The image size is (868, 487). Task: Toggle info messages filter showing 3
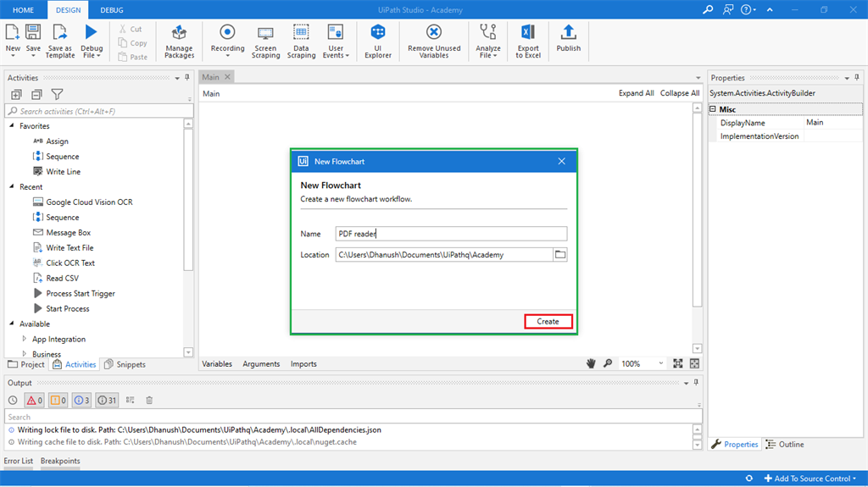tap(81, 400)
